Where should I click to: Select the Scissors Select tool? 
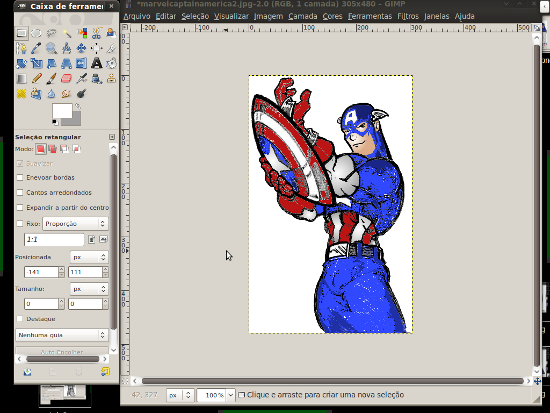click(97, 33)
